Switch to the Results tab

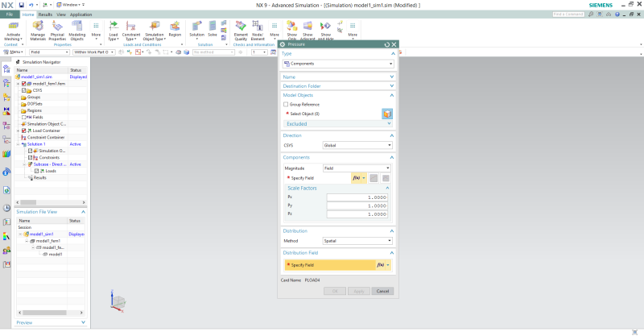click(45, 15)
